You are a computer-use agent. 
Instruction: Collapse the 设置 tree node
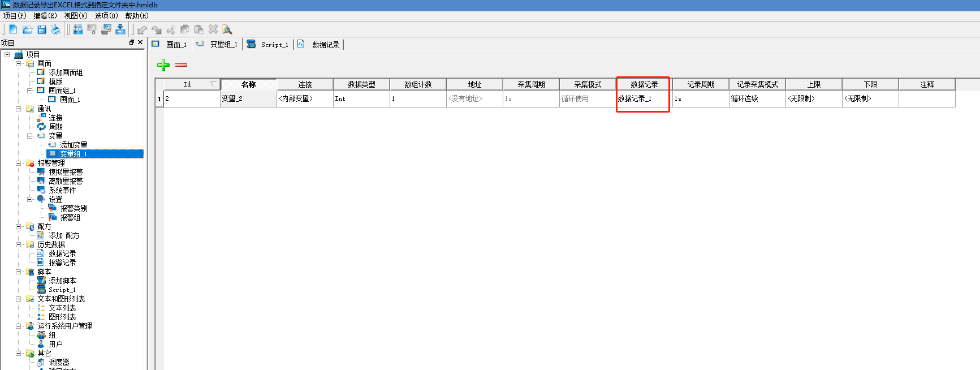pyautogui.click(x=30, y=199)
